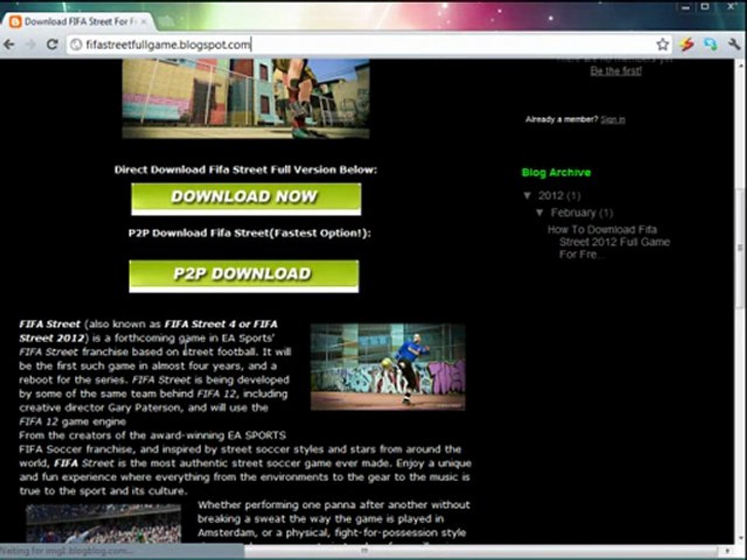Viewport: 747px width, 560px height.
Task: Click the Sign in link
Action: click(x=613, y=120)
